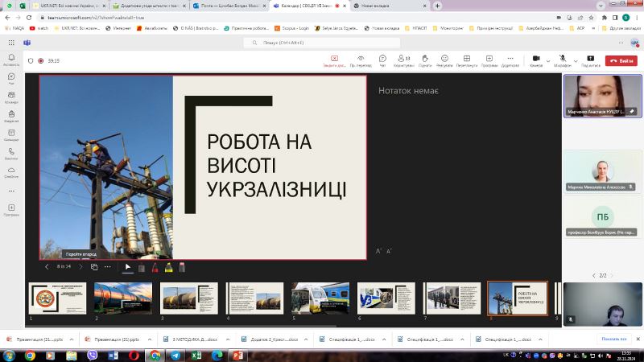Expand microphone options arrow
Viewport: 644px width, 362px height.
tap(576, 61)
